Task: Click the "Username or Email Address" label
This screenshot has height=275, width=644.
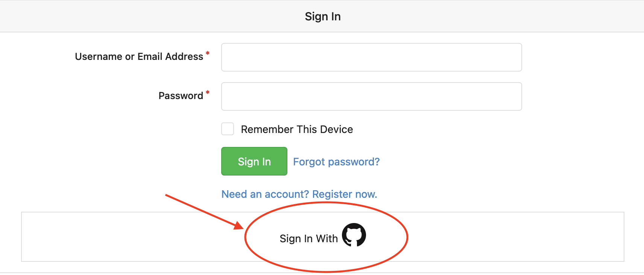Action: (x=139, y=57)
